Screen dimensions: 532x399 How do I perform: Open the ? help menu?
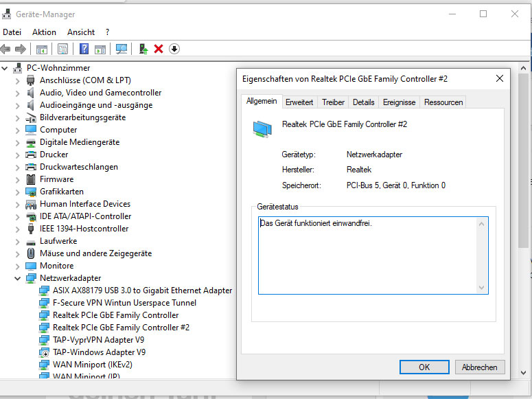(107, 32)
